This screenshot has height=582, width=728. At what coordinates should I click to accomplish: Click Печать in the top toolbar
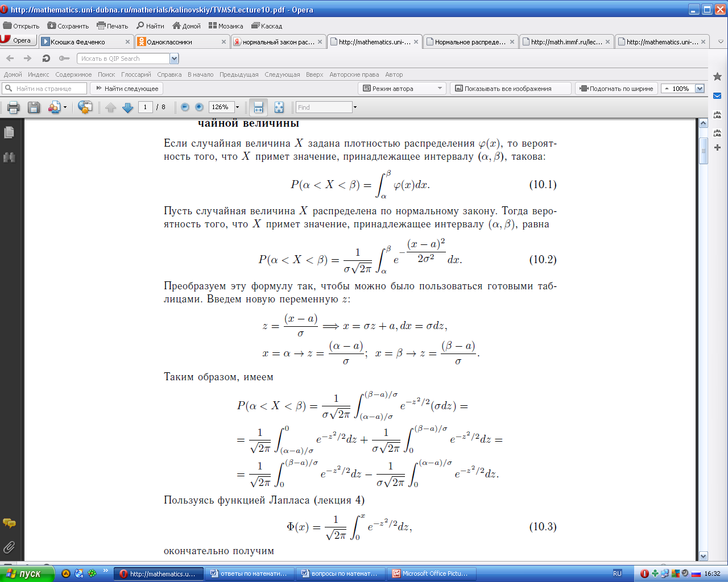113,26
